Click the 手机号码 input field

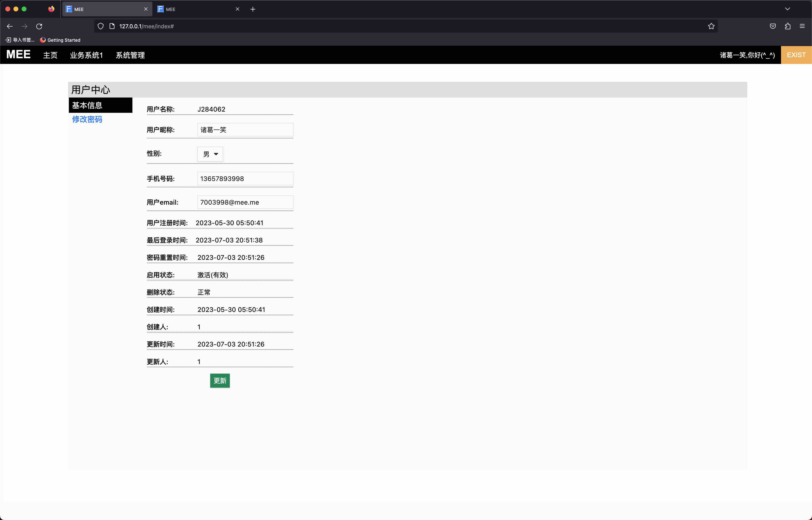tap(245, 179)
